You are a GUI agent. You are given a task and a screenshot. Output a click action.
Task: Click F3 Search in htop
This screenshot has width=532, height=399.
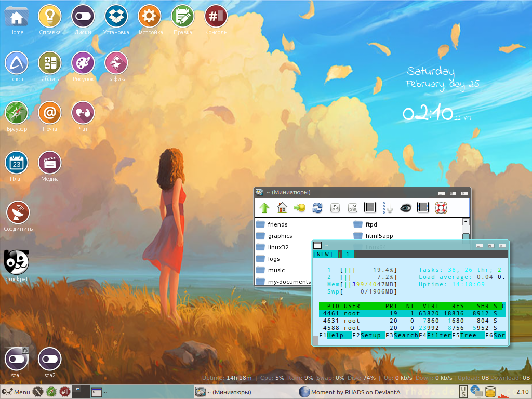pyautogui.click(x=402, y=335)
